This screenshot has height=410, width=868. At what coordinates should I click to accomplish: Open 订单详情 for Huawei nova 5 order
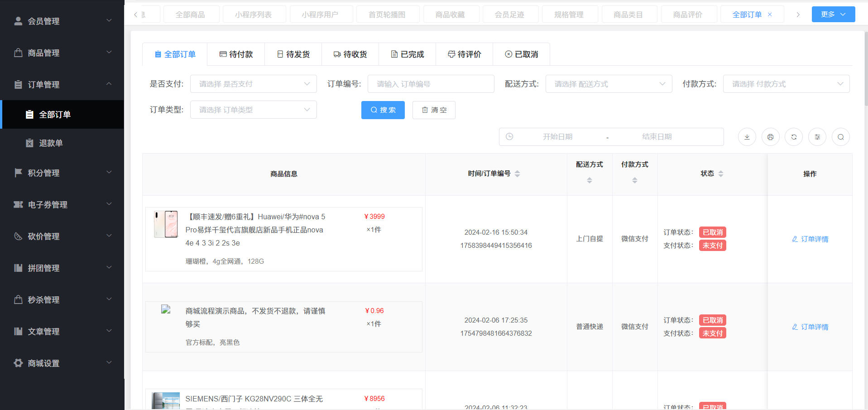810,239
